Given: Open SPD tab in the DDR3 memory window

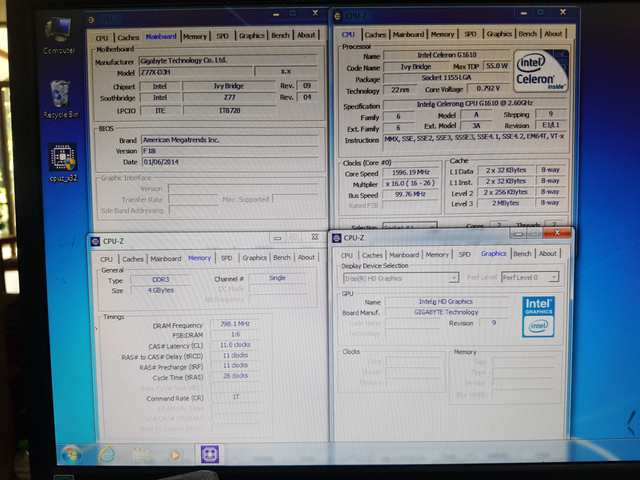Looking at the screenshot, I should pyautogui.click(x=227, y=258).
